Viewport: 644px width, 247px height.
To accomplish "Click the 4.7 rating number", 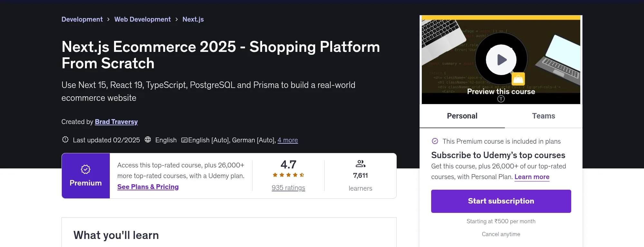I will 289,165.
